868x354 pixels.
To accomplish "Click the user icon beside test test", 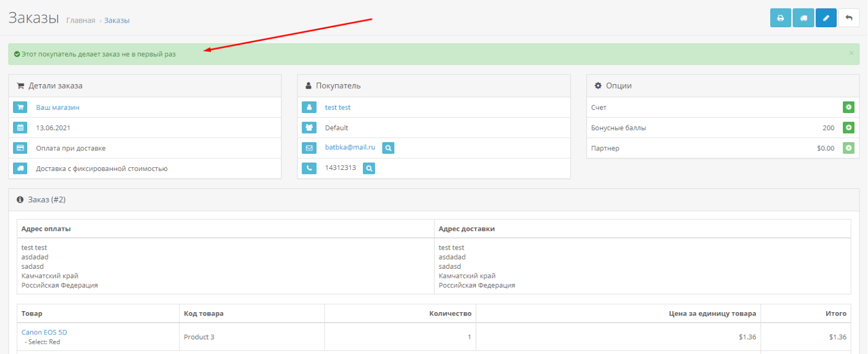I will (309, 108).
